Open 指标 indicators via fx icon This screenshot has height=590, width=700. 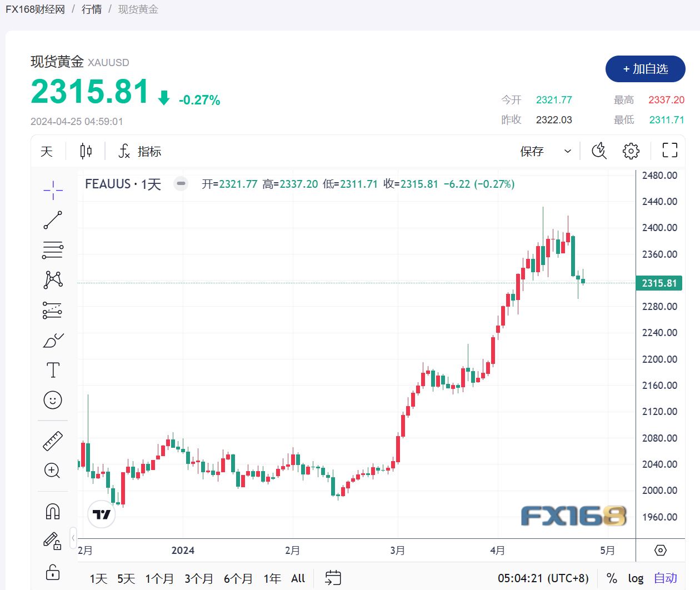(x=139, y=151)
